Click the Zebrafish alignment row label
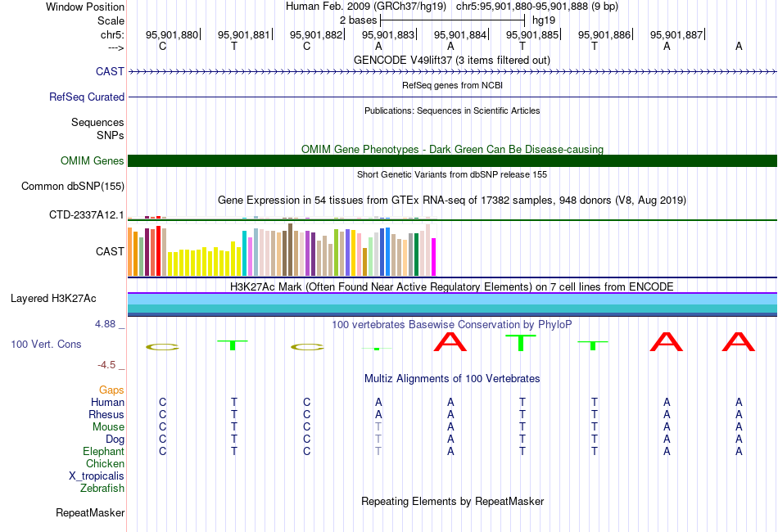Image resolution: width=778 pixels, height=532 pixels. click(102, 488)
